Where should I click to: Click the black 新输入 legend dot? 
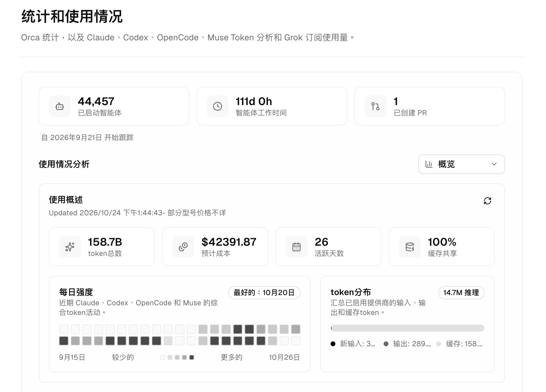(x=333, y=344)
